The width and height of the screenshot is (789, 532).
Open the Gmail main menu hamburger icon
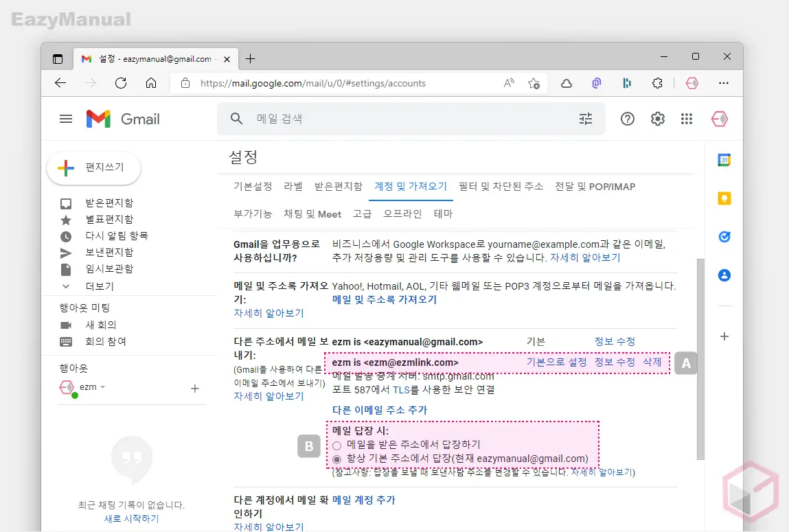click(66, 119)
